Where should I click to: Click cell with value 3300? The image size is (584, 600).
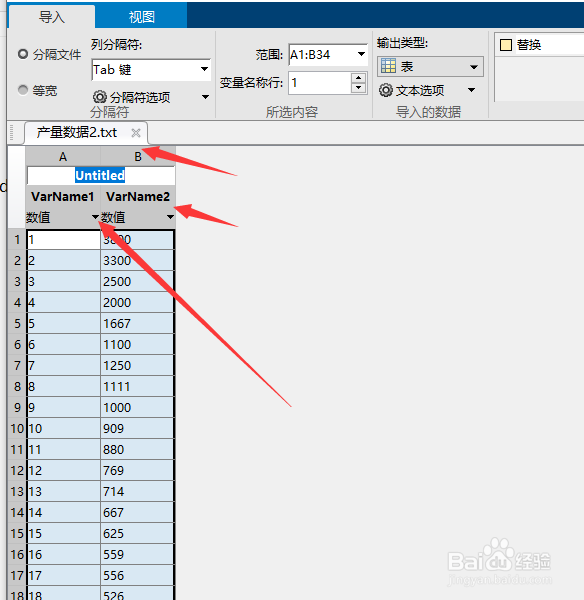pyautogui.click(x=137, y=261)
